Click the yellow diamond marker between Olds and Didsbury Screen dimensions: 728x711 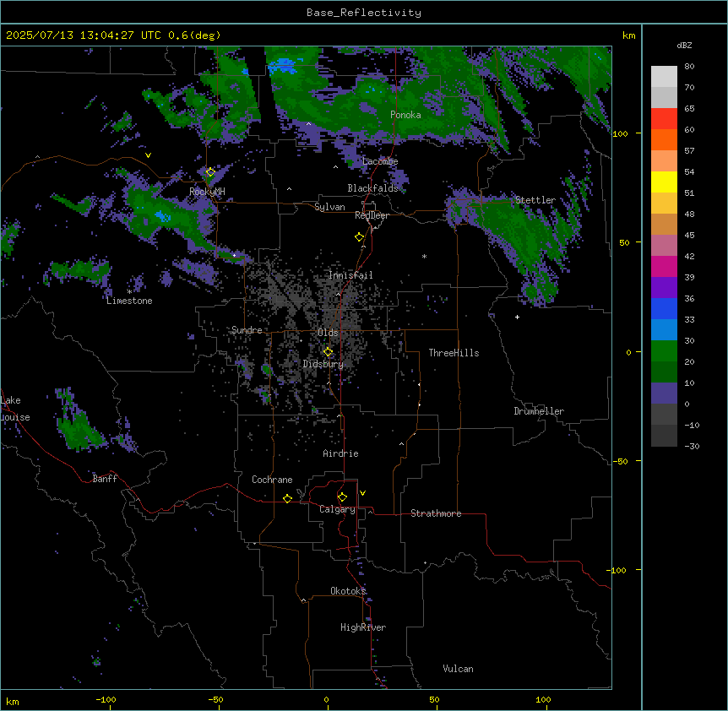[328, 352]
